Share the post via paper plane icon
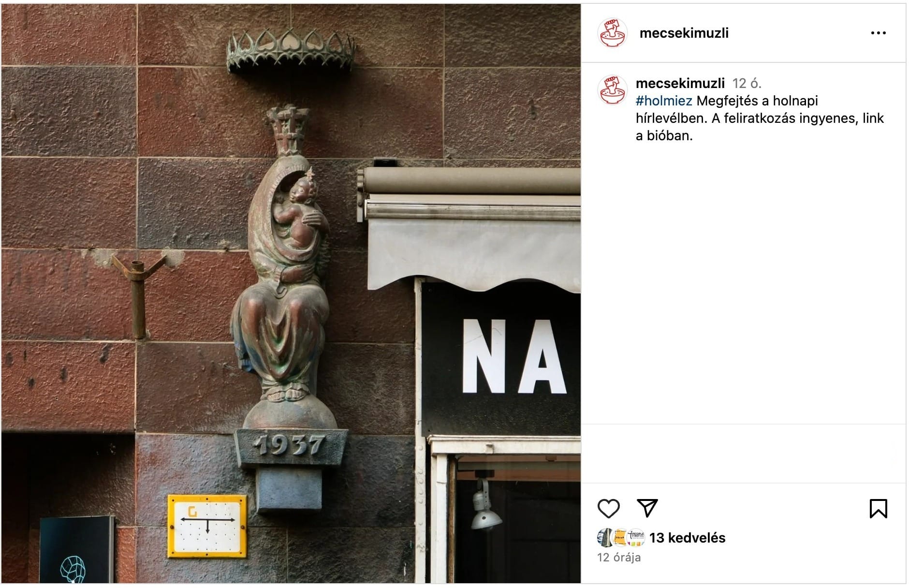909x588 pixels. (x=647, y=508)
